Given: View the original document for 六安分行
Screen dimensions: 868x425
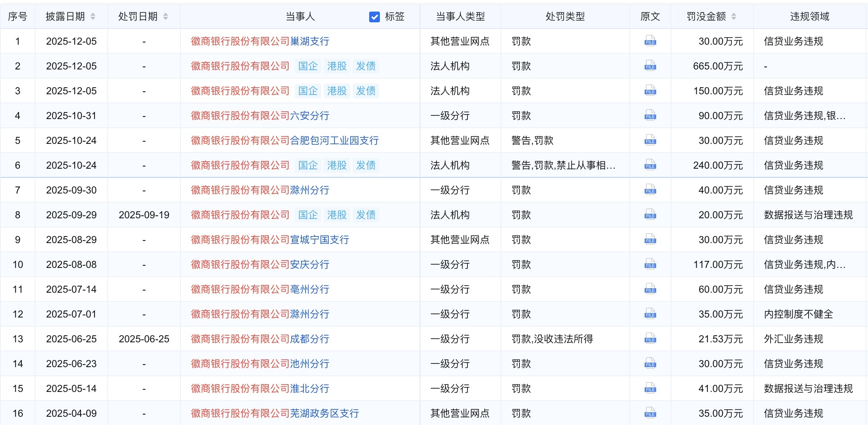Looking at the screenshot, I should tap(650, 115).
